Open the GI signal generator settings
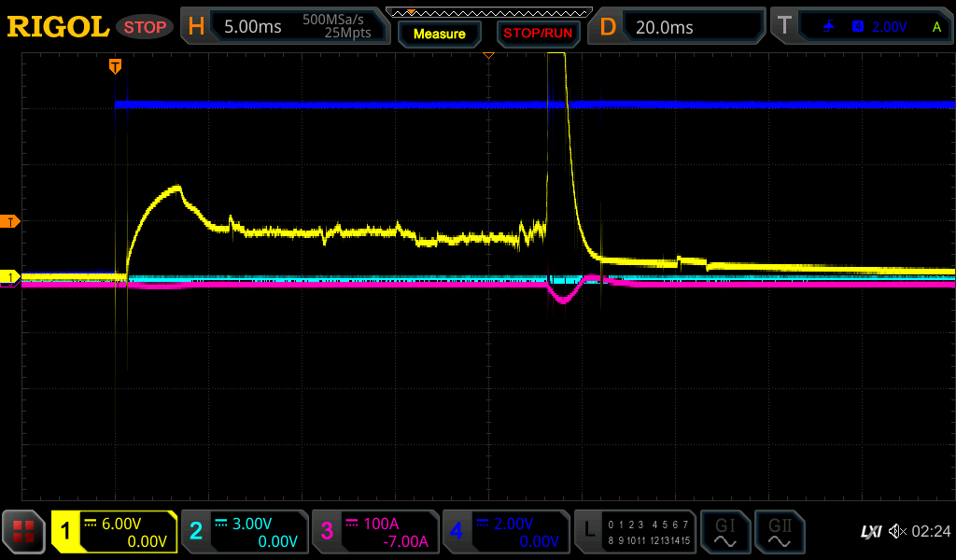This screenshot has width=956, height=560. (x=725, y=532)
